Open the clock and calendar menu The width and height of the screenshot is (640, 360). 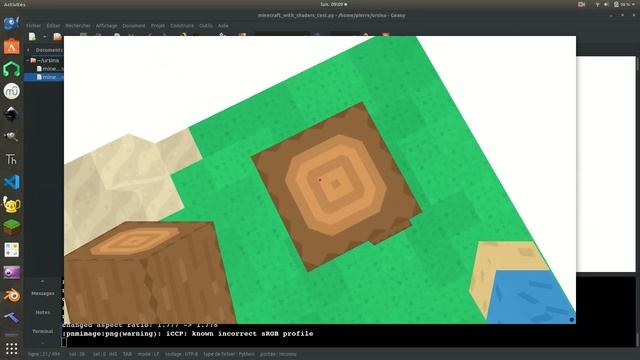tap(333, 4)
